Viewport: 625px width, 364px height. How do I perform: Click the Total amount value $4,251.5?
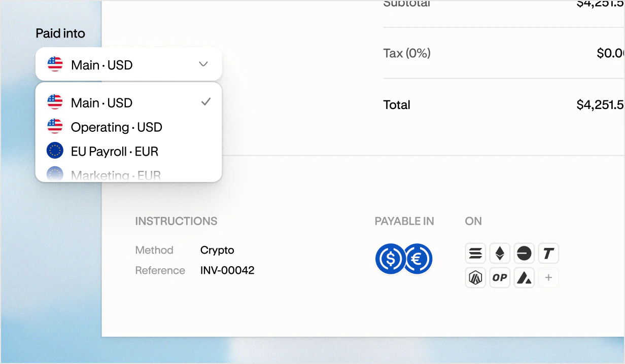(x=601, y=105)
